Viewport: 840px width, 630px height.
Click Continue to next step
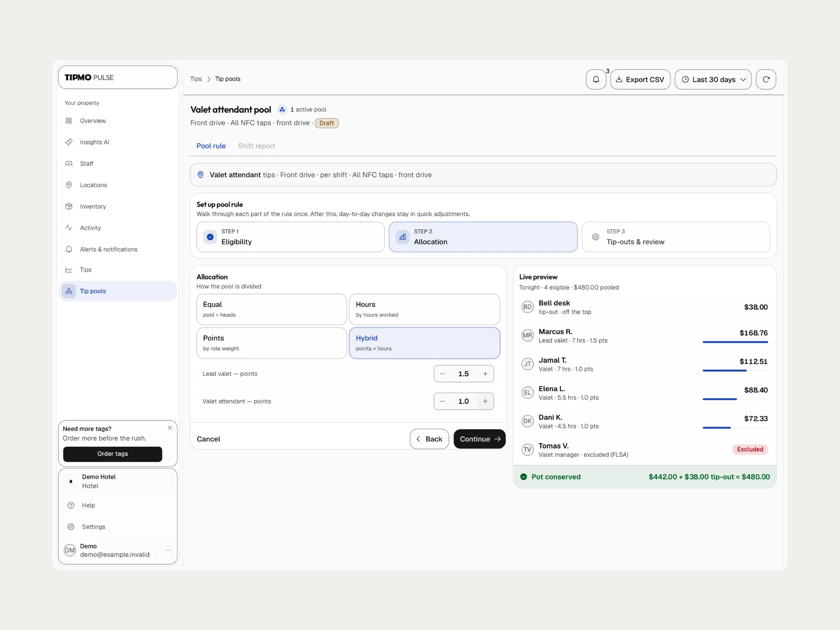pos(479,439)
